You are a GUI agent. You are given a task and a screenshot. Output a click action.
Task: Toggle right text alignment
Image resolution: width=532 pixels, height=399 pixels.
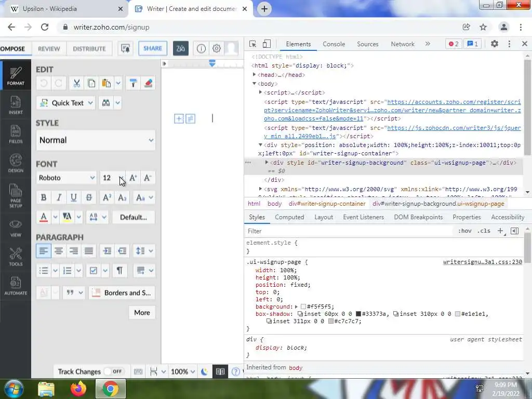[x=74, y=251]
